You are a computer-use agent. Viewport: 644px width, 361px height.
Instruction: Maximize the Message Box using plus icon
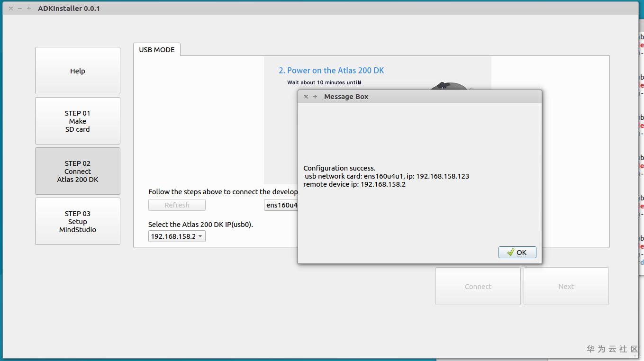point(315,97)
